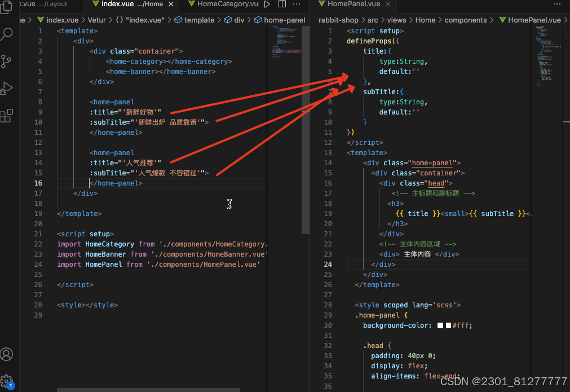
Task: Click the 主体内容区域 comment
Action: [418, 244]
